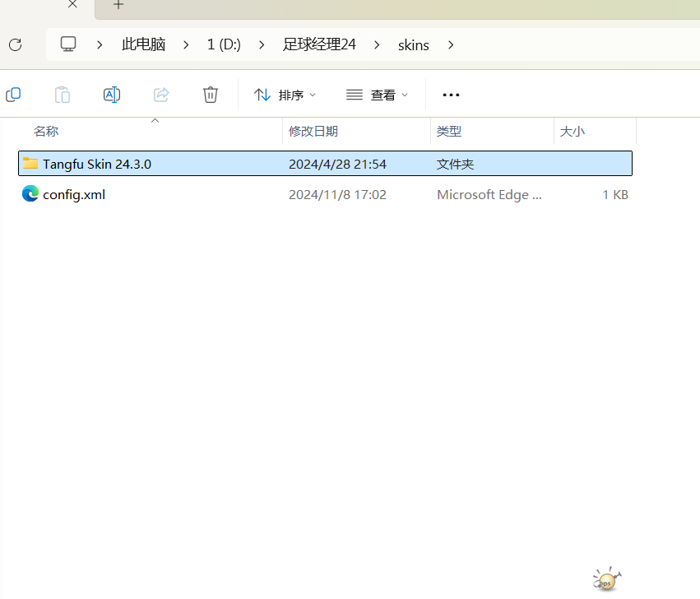The width and height of the screenshot is (700, 599).
Task: Expand the chevron after 足球经理24
Action: click(378, 44)
